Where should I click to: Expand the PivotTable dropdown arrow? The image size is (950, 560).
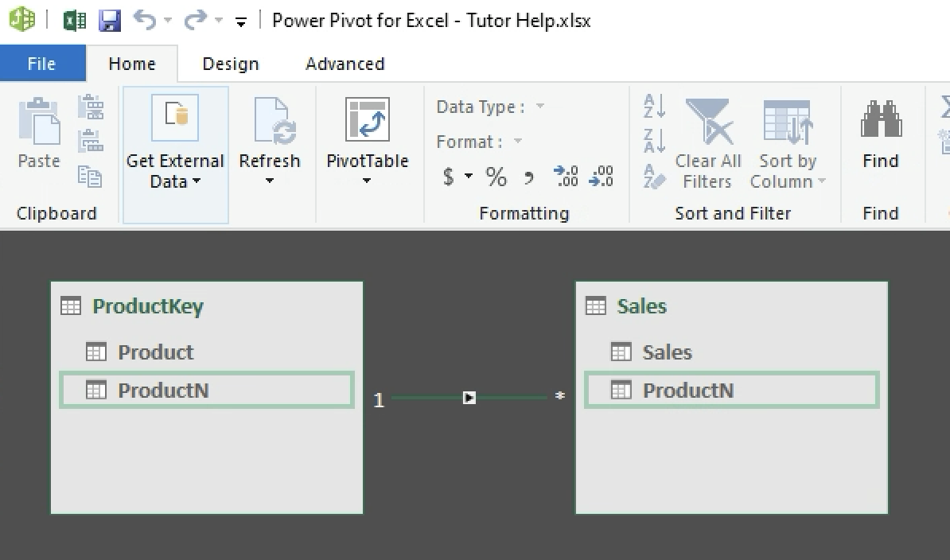click(367, 181)
